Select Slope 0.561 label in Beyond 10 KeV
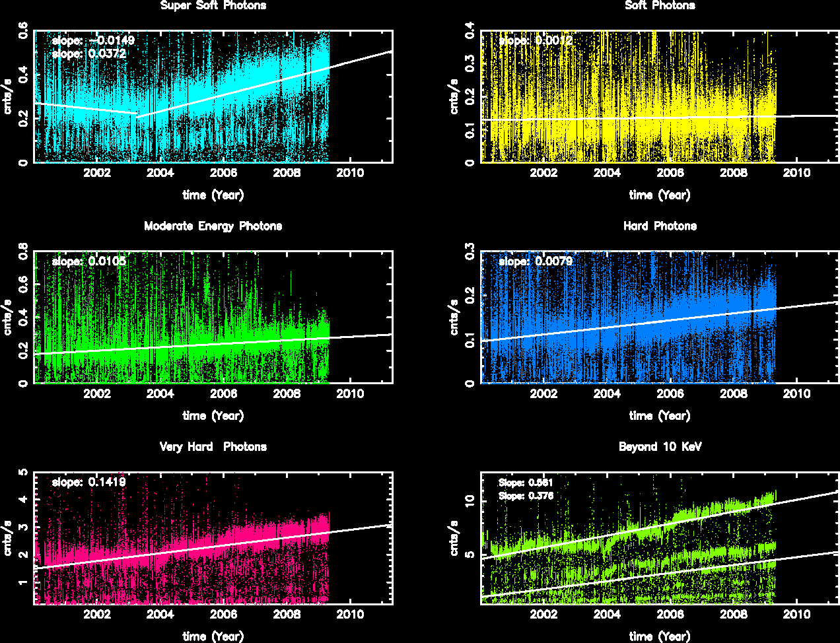 pyautogui.click(x=526, y=483)
